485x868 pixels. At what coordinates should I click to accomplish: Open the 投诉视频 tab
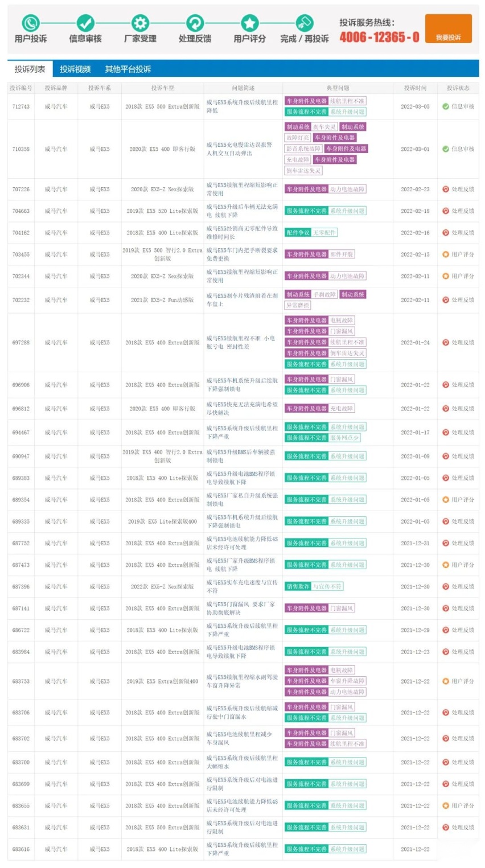pos(75,69)
